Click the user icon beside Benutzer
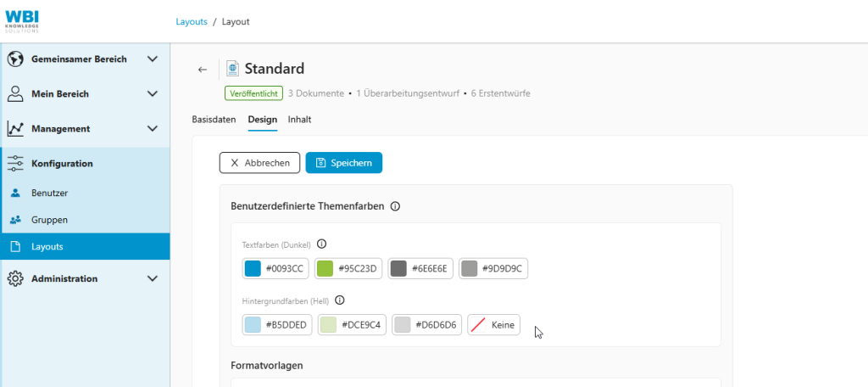868x387 pixels. coord(15,193)
